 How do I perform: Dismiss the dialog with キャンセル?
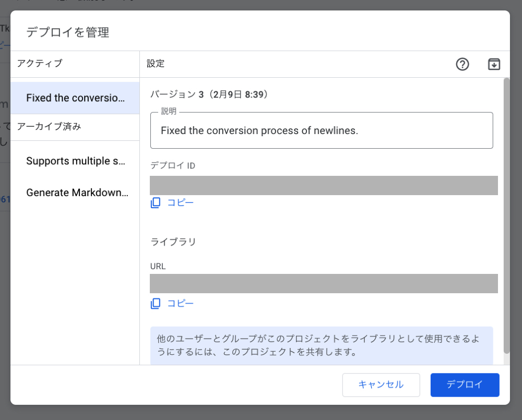381,385
